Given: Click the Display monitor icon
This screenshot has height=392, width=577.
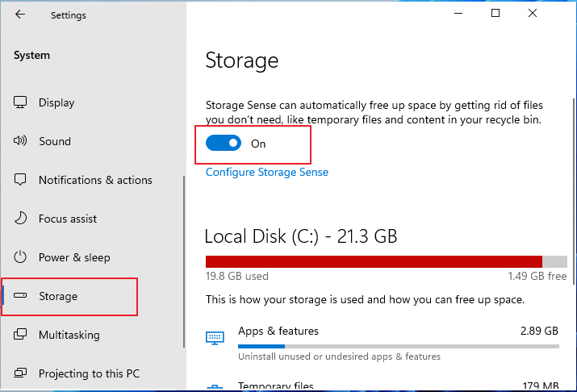Looking at the screenshot, I should [x=21, y=102].
